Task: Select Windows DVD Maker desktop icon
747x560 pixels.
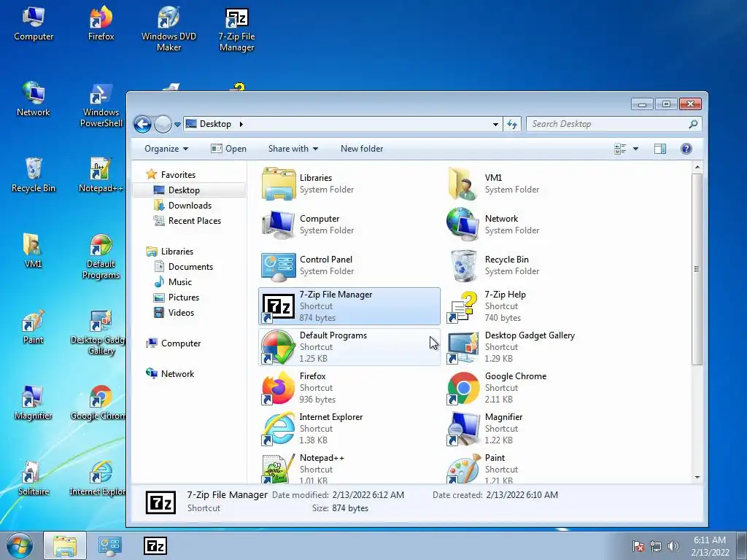Action: coord(169,28)
